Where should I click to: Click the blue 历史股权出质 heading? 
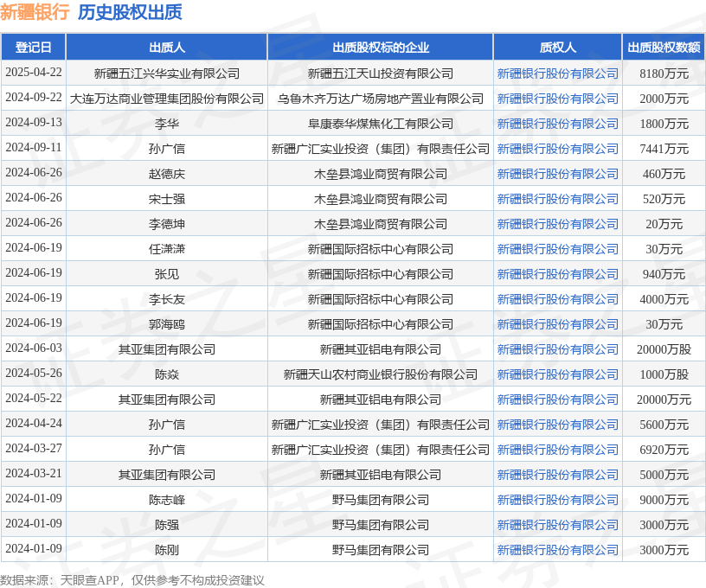pyautogui.click(x=130, y=12)
